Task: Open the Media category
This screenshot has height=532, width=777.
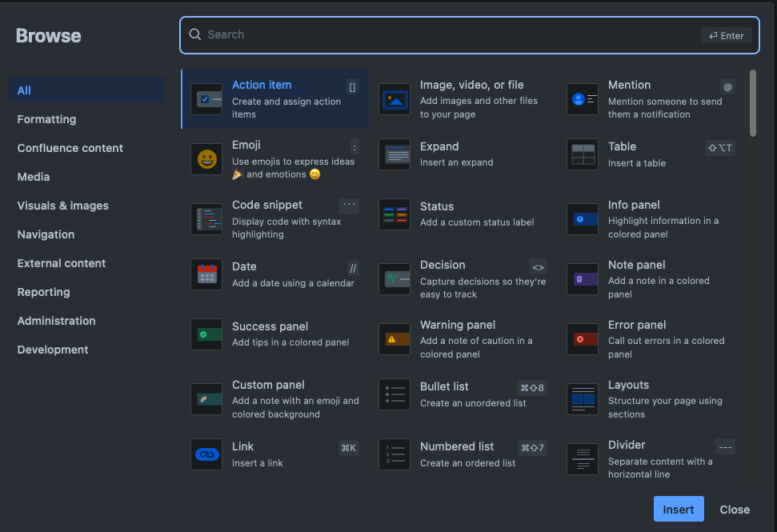Action: pyautogui.click(x=33, y=177)
